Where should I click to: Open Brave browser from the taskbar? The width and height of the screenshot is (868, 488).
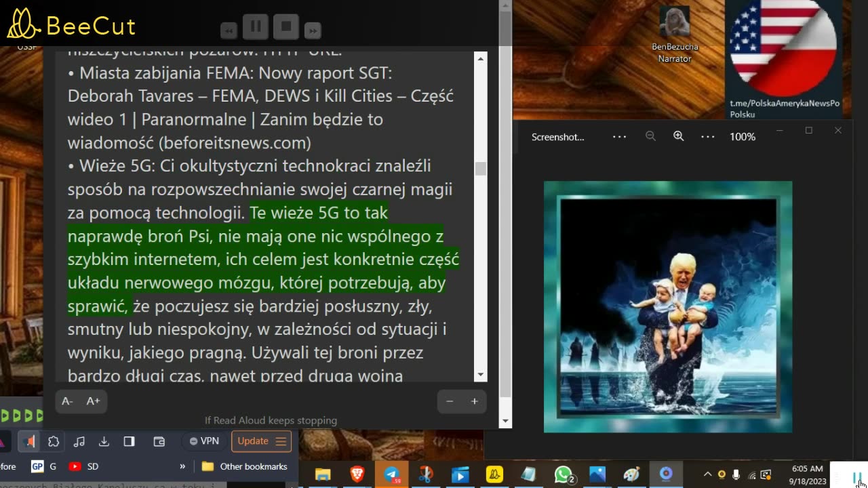click(357, 474)
